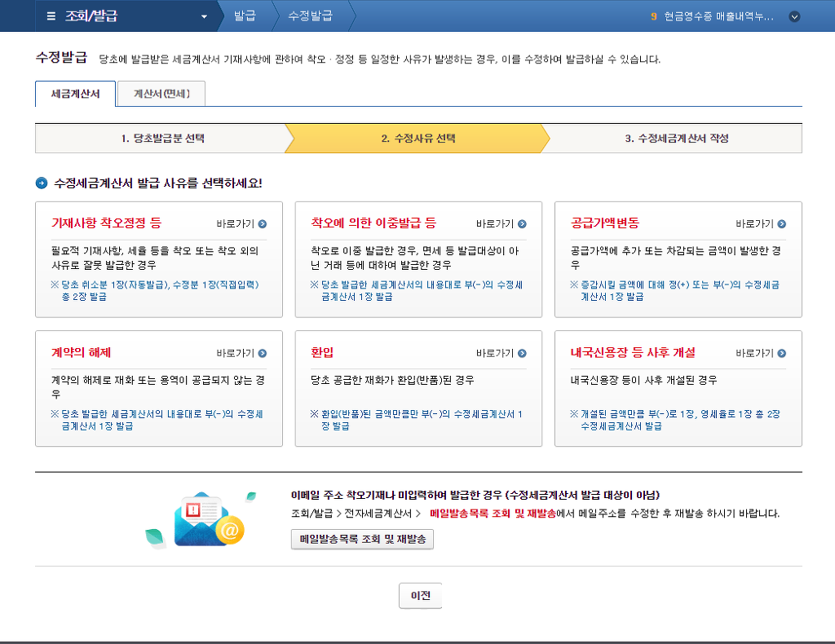Select the 수정발급 breadcrumb item
The height and width of the screenshot is (644, 835).
coord(310,16)
